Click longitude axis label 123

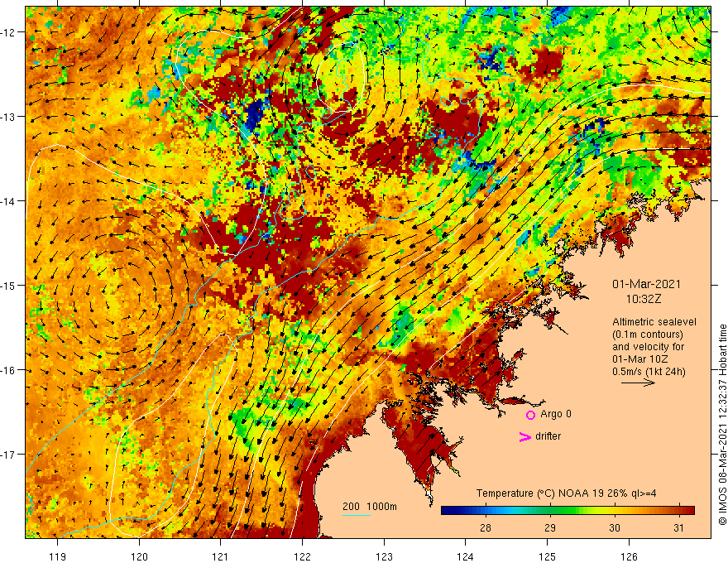click(384, 556)
